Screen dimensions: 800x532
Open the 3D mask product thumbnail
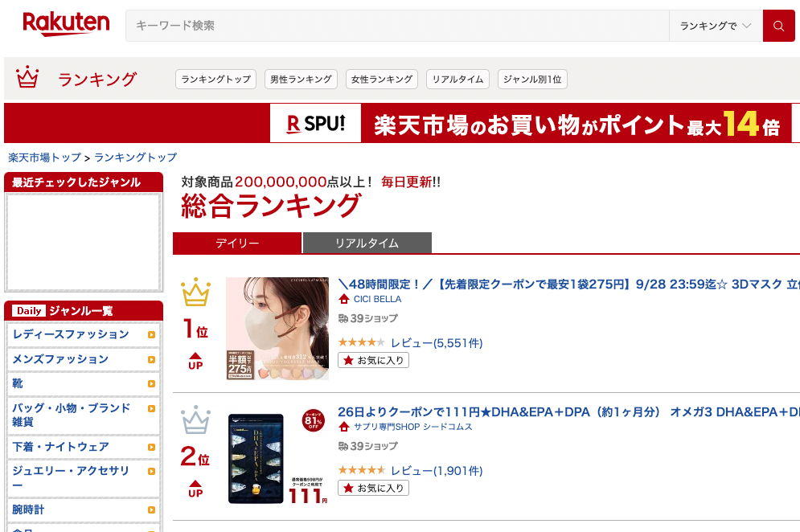pyautogui.click(x=277, y=329)
